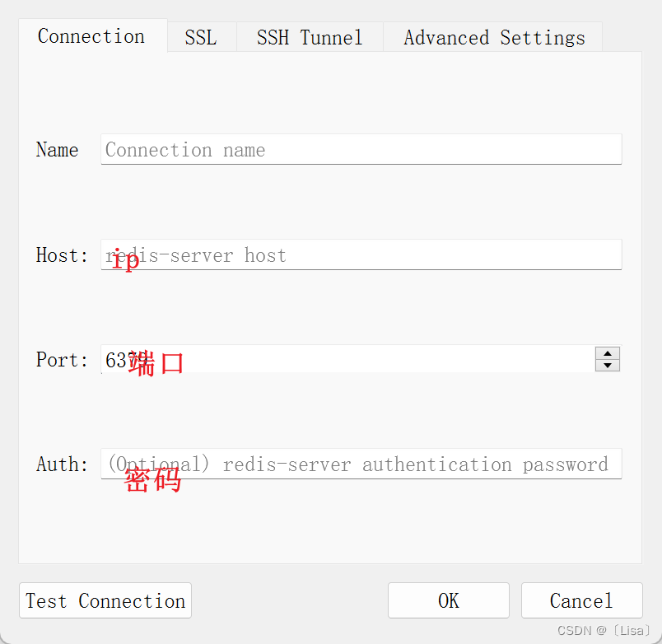This screenshot has height=644, width=662.
Task: Click the CSDN Lisa watermark link
Action: [x=602, y=630]
